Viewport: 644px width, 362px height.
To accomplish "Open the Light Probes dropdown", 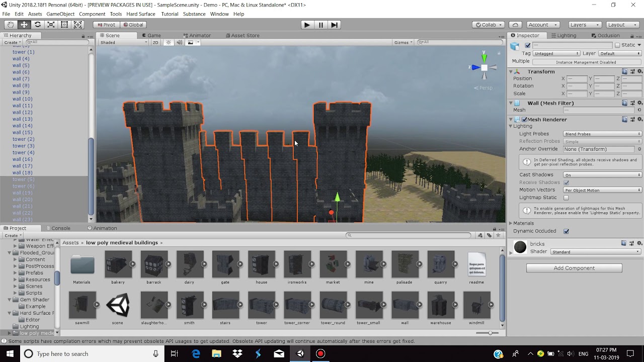I will coord(603,134).
